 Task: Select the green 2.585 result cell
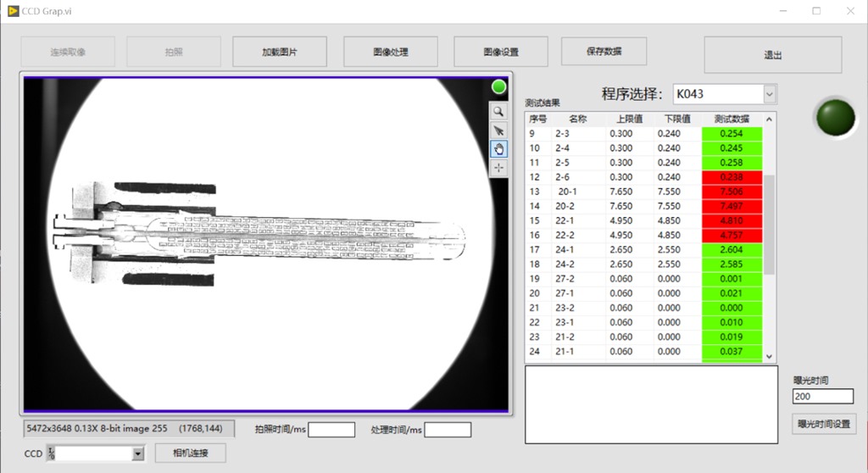coord(732,264)
